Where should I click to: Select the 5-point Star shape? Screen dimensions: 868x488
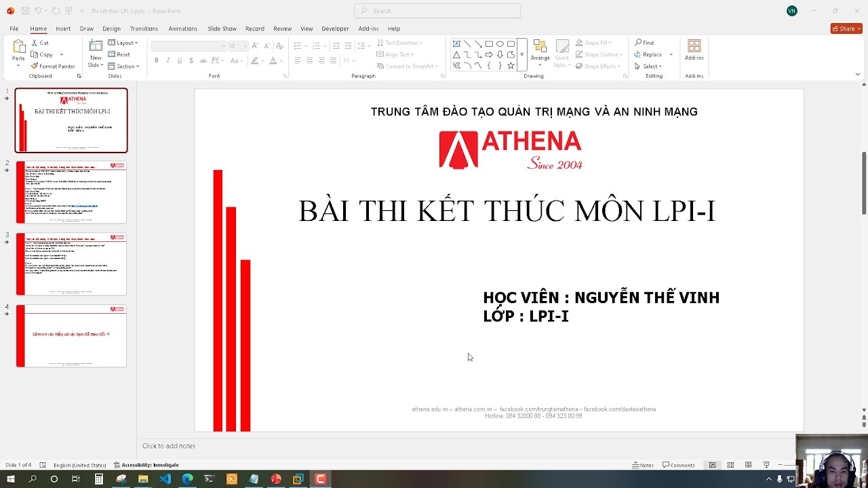click(511, 65)
